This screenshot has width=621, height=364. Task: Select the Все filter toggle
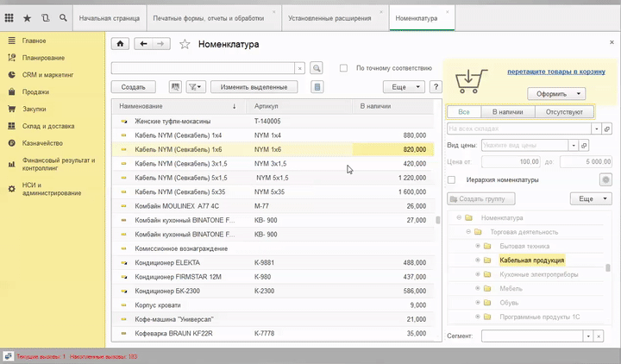pos(464,112)
